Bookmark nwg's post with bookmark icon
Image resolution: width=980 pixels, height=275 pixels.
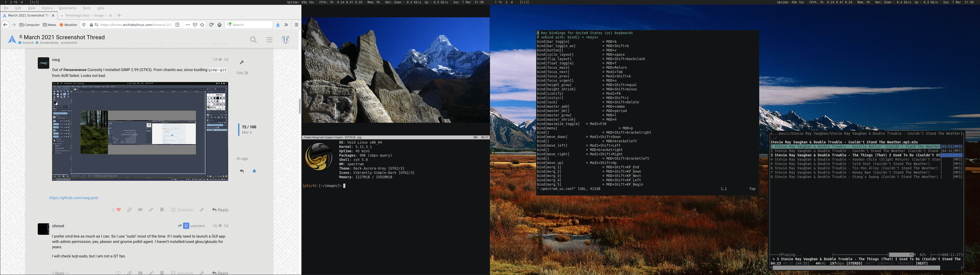pyautogui.click(x=162, y=210)
